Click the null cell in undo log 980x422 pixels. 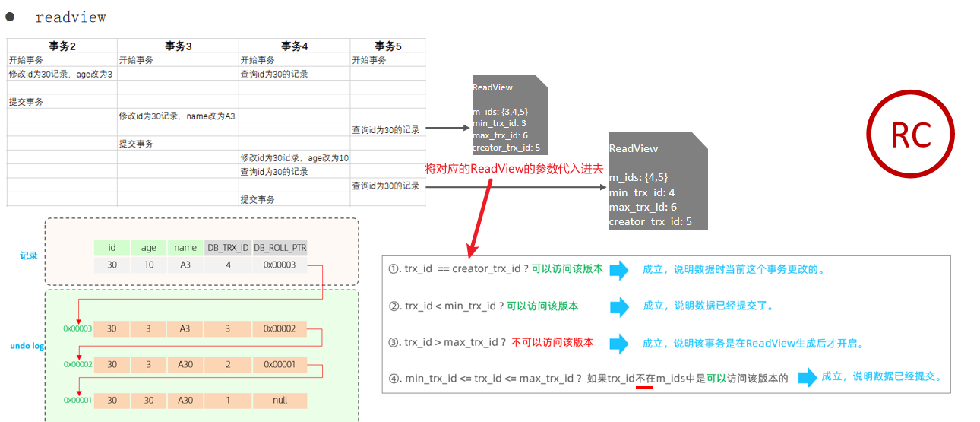tap(280, 401)
